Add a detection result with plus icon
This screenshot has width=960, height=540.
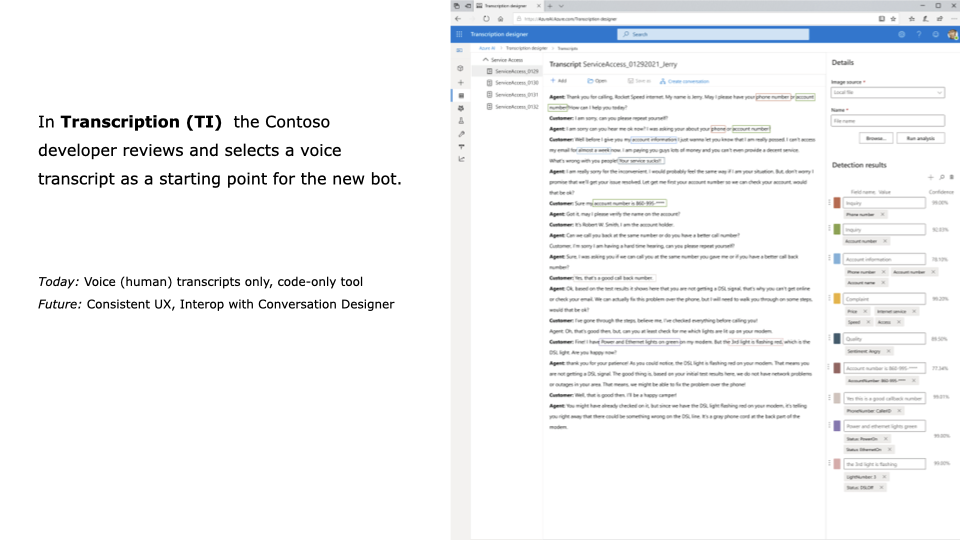tap(931, 178)
